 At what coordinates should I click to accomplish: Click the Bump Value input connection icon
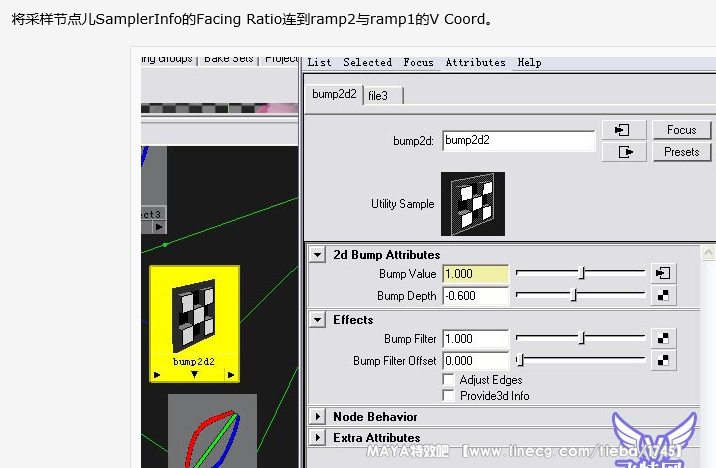(662, 273)
